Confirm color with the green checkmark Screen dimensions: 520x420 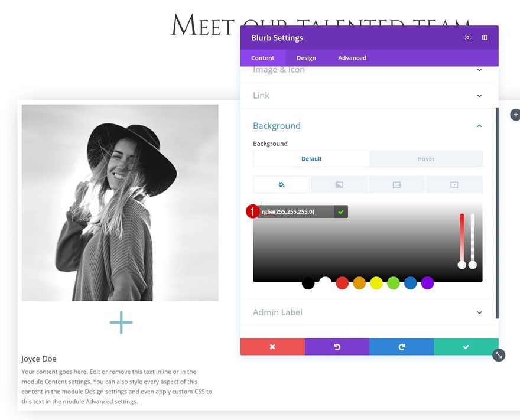tap(340, 211)
